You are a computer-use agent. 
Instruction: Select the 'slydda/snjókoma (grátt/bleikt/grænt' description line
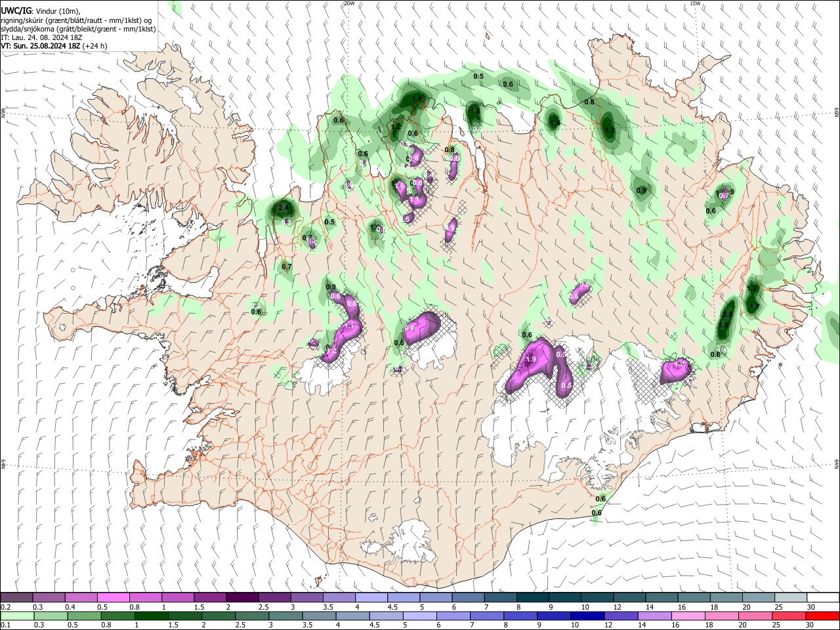click(78, 29)
